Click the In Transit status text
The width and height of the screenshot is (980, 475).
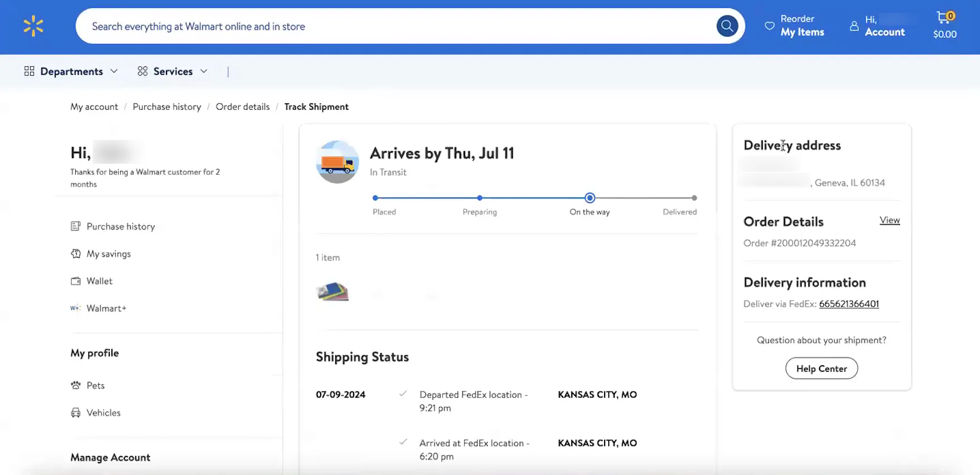[x=388, y=172]
